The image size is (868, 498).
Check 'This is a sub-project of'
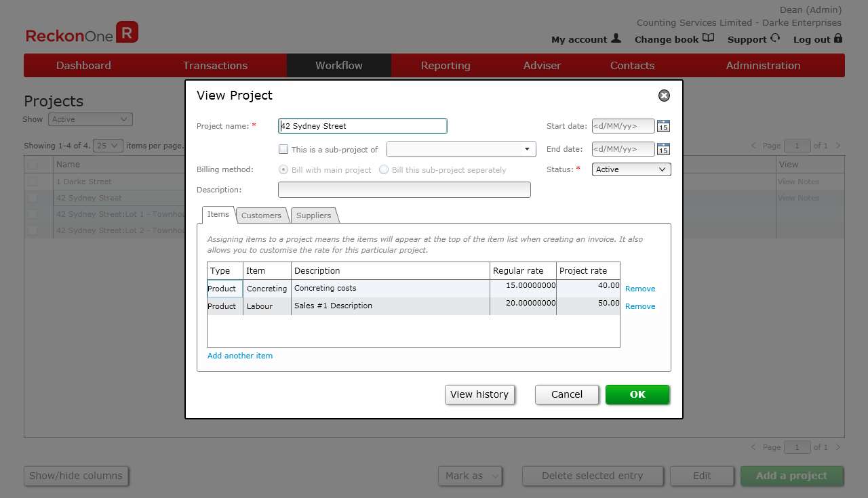point(283,149)
